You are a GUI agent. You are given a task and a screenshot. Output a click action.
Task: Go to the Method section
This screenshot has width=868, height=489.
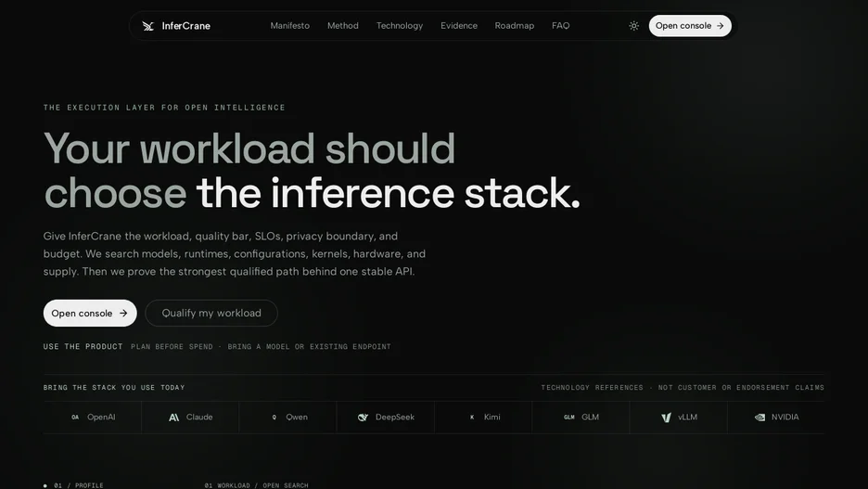click(x=343, y=26)
